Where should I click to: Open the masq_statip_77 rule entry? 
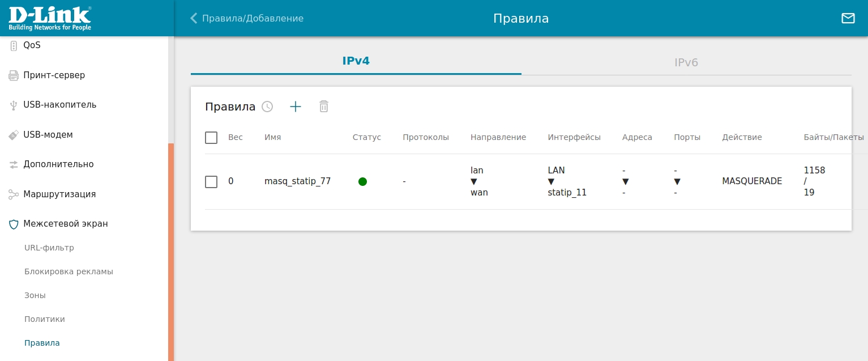click(297, 181)
